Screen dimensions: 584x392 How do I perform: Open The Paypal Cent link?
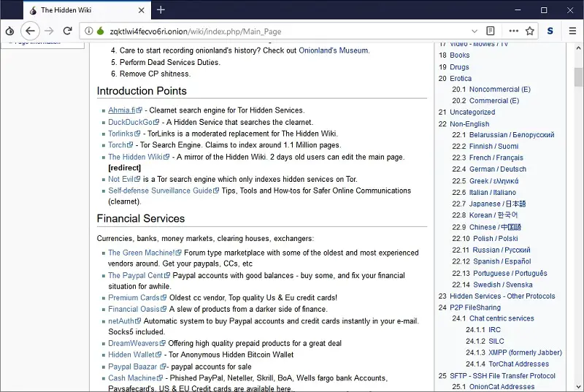click(139, 275)
